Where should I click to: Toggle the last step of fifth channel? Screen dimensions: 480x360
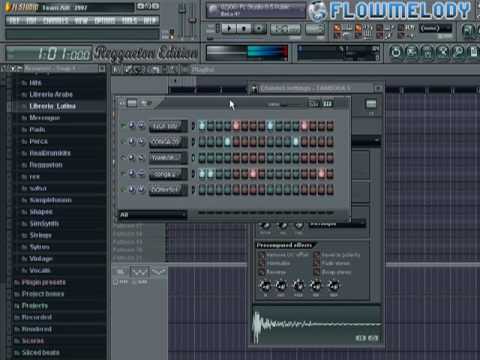tap(330, 190)
